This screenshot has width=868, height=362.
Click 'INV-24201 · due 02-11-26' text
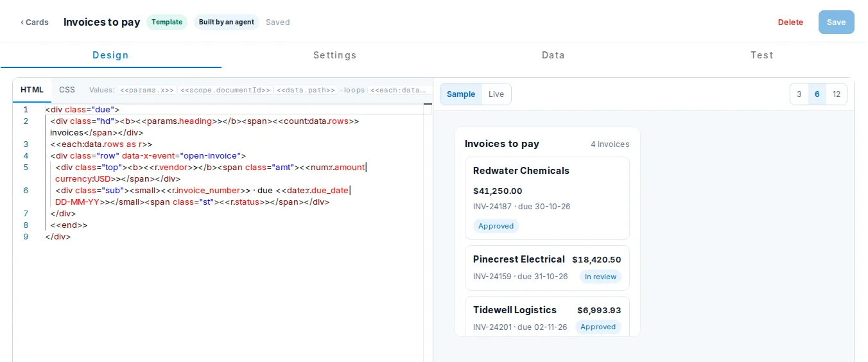click(520, 327)
